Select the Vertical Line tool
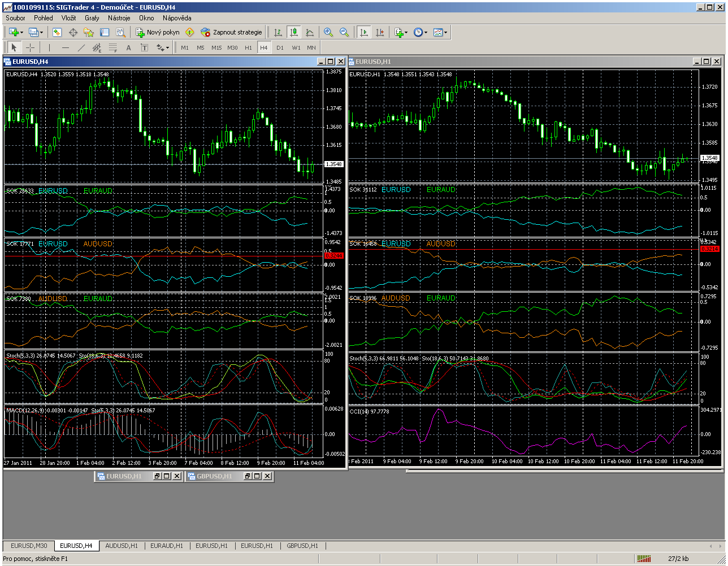 click(x=50, y=47)
